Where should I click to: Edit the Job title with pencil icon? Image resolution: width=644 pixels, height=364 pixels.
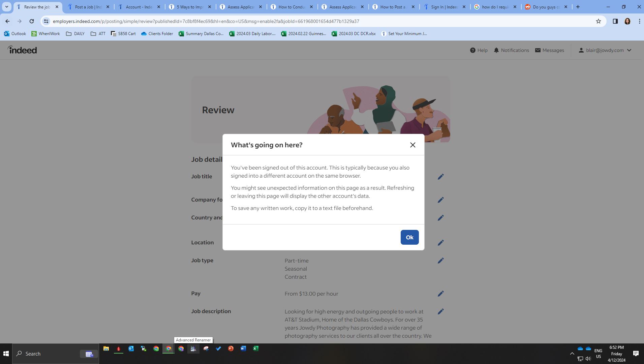(440, 177)
